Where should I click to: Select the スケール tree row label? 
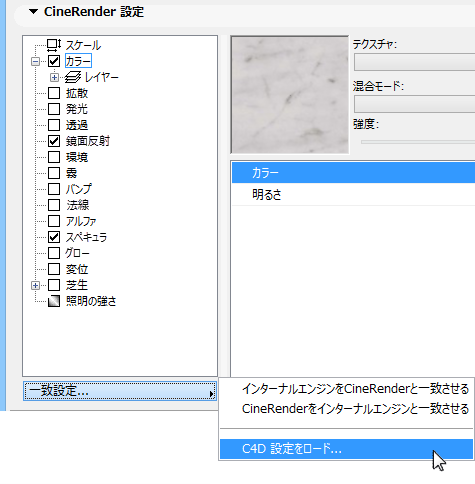pos(83,45)
